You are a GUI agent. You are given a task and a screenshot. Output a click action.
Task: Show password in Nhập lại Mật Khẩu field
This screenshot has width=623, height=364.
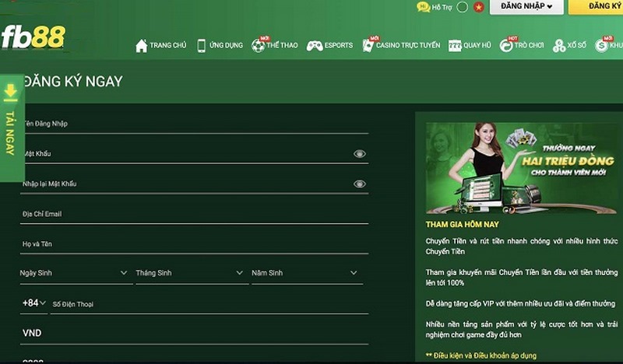point(359,184)
